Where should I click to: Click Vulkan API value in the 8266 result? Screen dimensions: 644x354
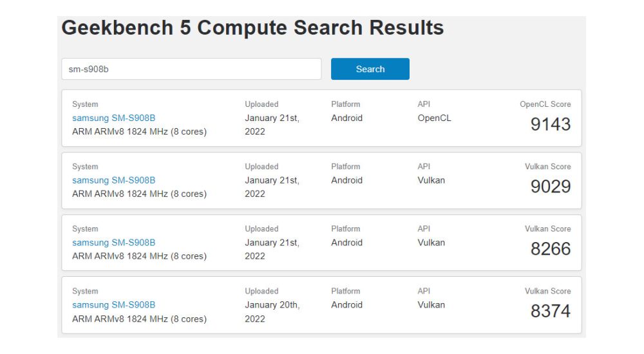pos(431,243)
